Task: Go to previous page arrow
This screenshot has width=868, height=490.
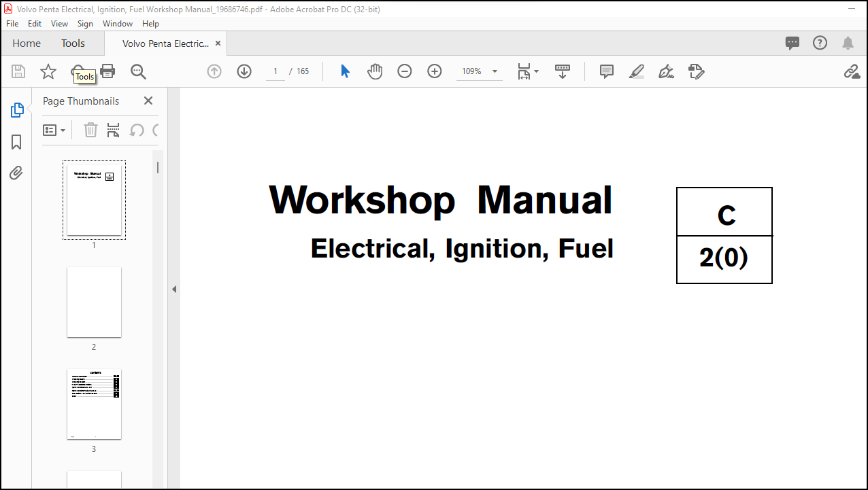Action: [214, 71]
